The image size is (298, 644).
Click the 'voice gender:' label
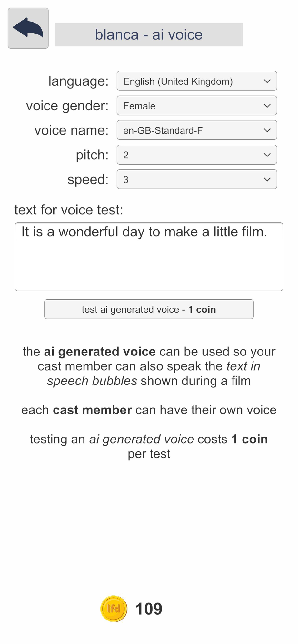(x=67, y=106)
